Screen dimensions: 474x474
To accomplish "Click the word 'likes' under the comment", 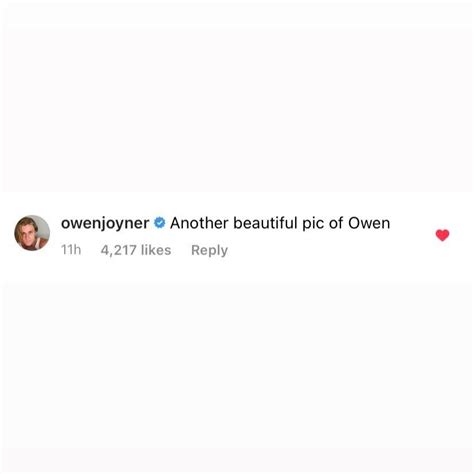I will click(x=156, y=250).
